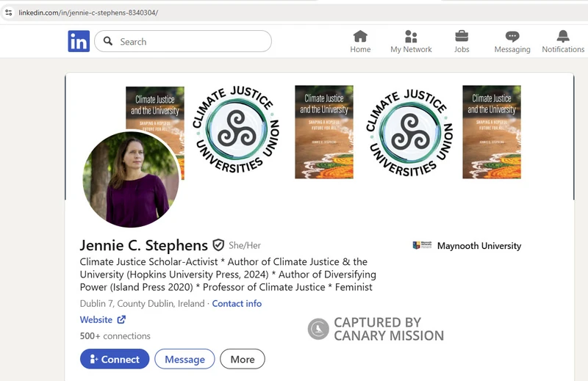
Task: Click the search magnifier icon
Action: (108, 41)
